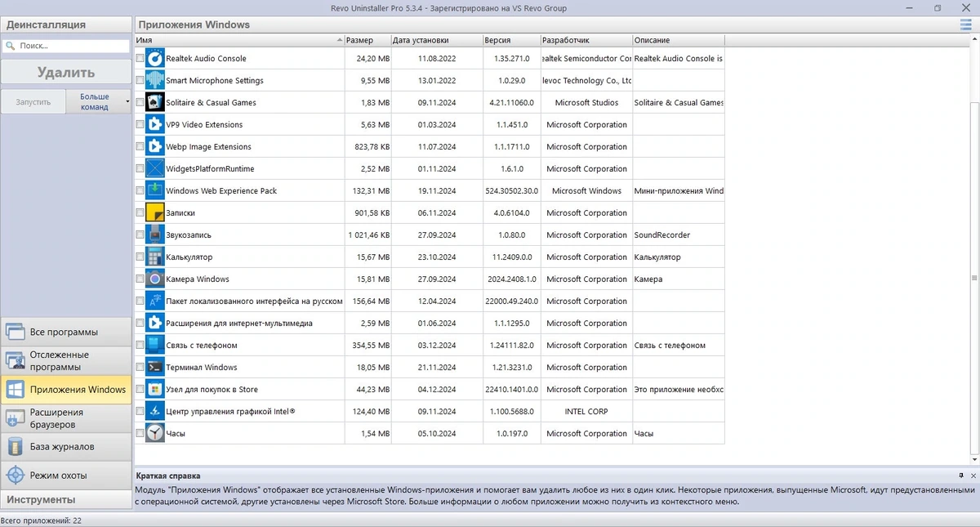The image size is (980, 527).
Task: Click the SoundRecorder description cell
Action: 678,235
